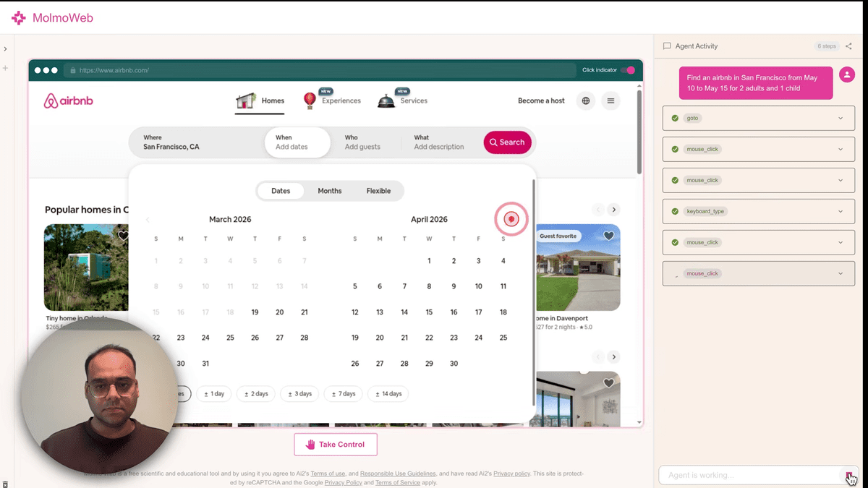
Task: Open the Airbnb hamburger menu
Action: pos(610,101)
